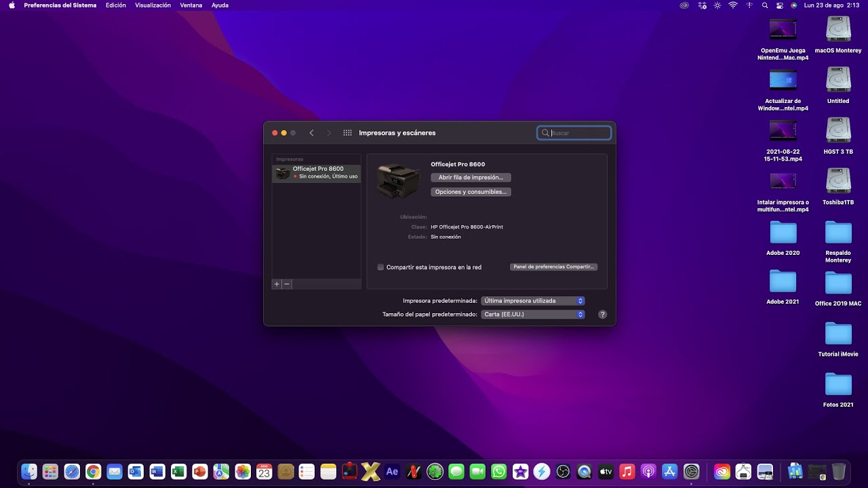Open Safari from the dock
Viewport: 868px width, 488px height.
[x=72, y=472]
